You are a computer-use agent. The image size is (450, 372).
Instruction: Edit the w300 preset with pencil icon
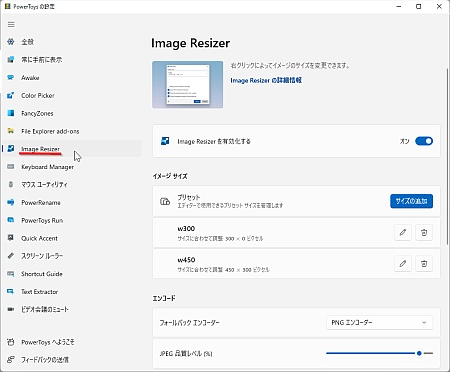[x=403, y=232]
